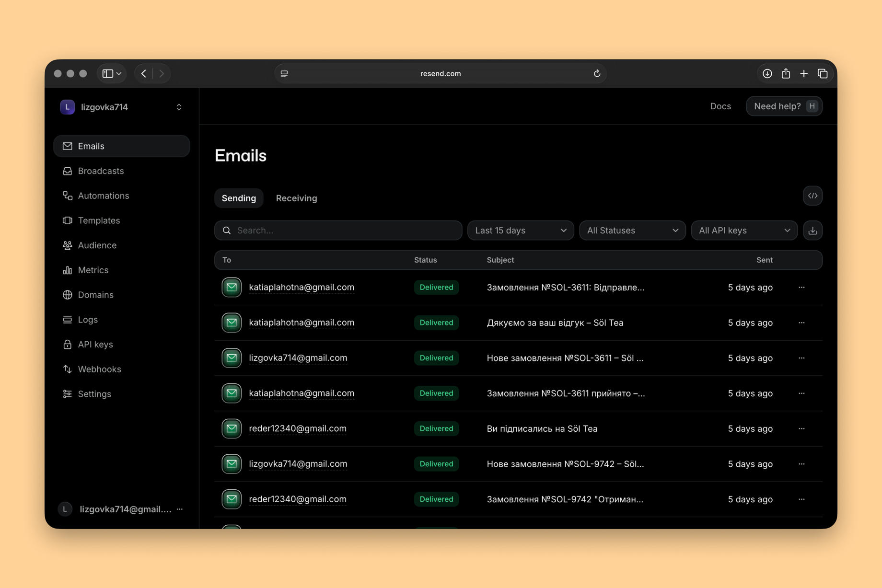Reload the resend.com page
Image resolution: width=882 pixels, height=588 pixels.
pos(597,73)
